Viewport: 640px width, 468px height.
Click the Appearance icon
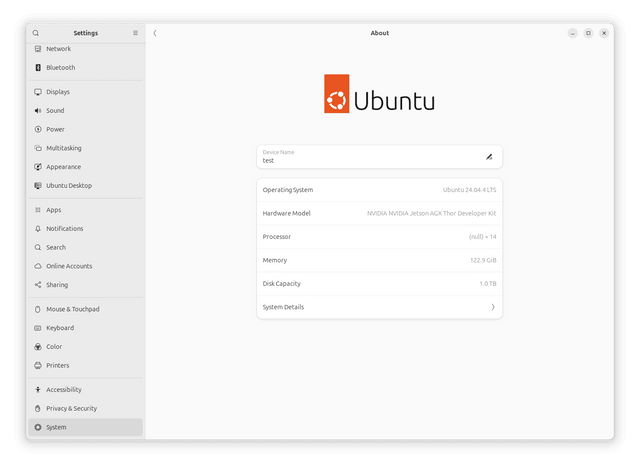38,167
